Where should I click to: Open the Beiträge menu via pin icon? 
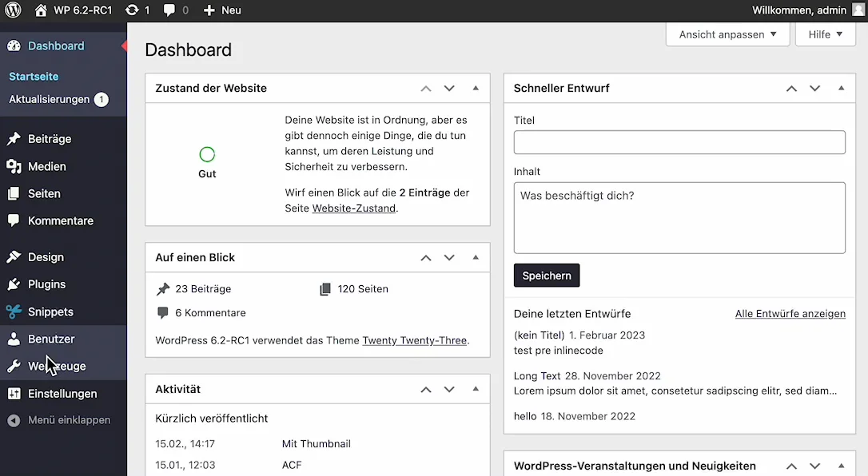[x=14, y=139]
